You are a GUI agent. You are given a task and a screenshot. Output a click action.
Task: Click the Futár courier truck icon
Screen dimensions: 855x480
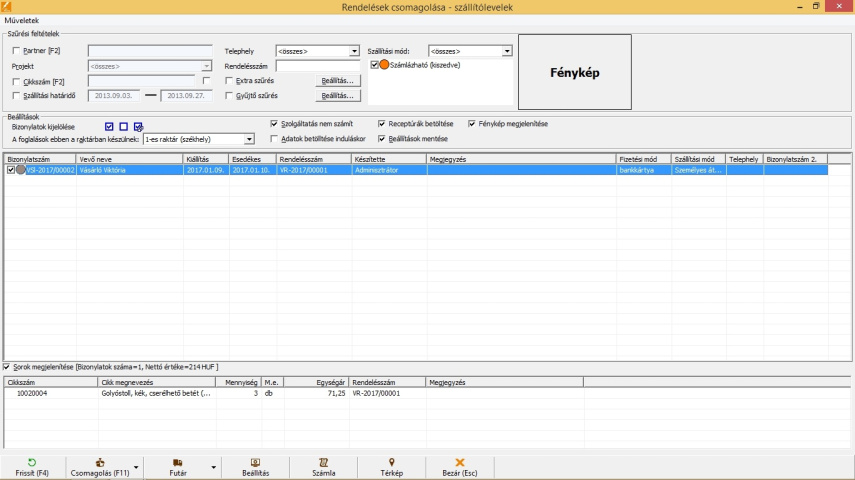coord(178,463)
